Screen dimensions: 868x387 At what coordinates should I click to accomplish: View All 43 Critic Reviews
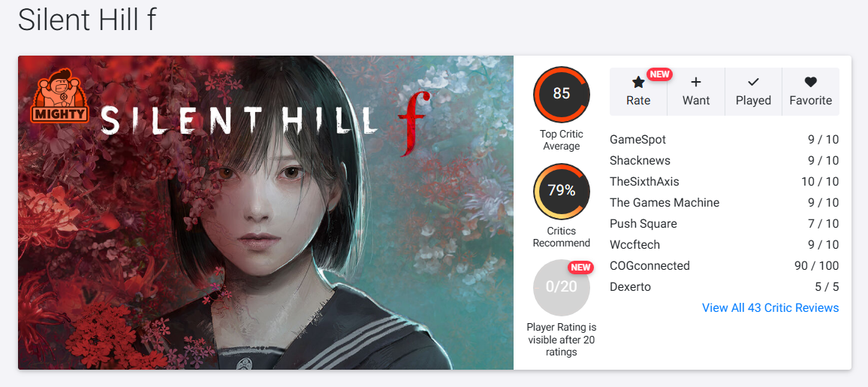(x=770, y=308)
